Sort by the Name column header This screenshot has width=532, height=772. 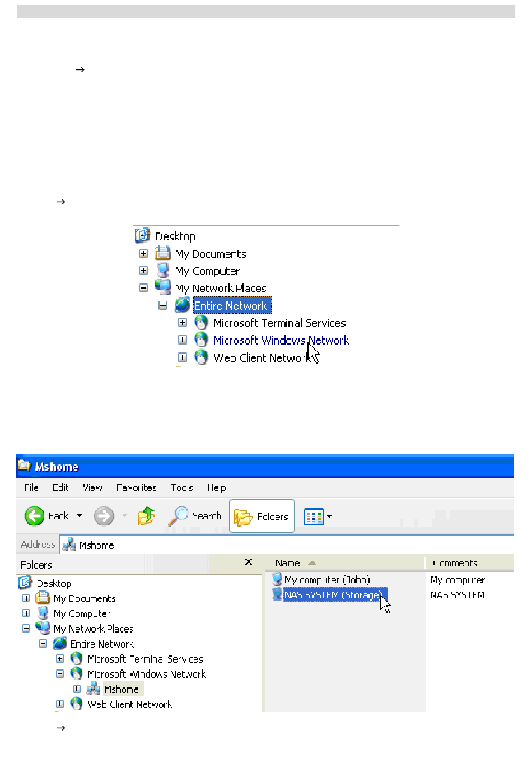[x=344, y=563]
